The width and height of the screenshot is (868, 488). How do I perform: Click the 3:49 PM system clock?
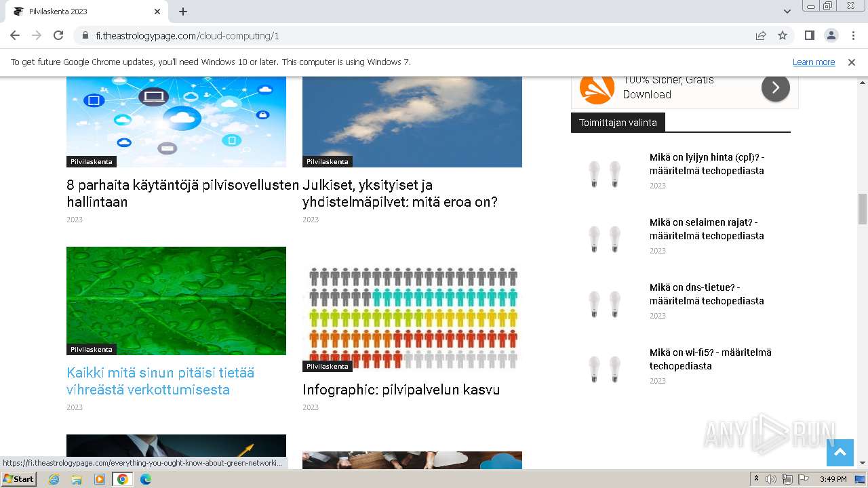coord(833,479)
